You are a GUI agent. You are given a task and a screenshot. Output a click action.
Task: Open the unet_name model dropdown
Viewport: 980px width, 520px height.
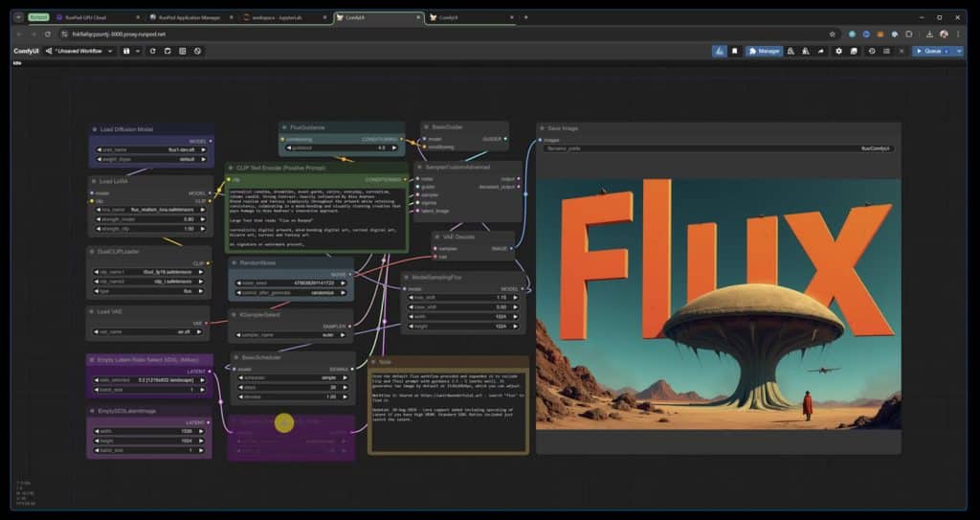(x=150, y=150)
